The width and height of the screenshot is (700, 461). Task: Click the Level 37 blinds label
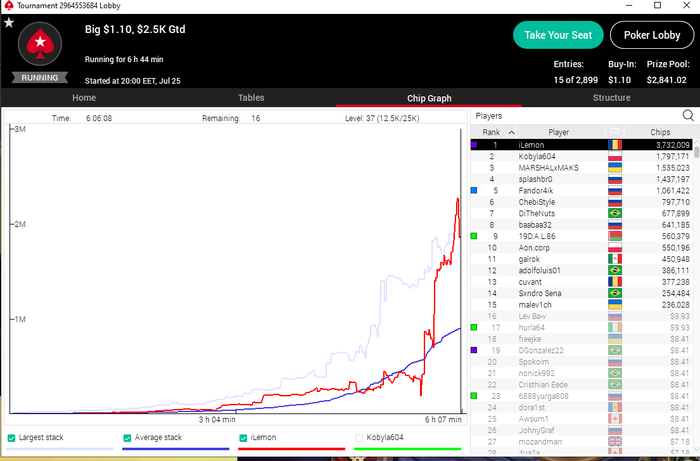(x=382, y=118)
